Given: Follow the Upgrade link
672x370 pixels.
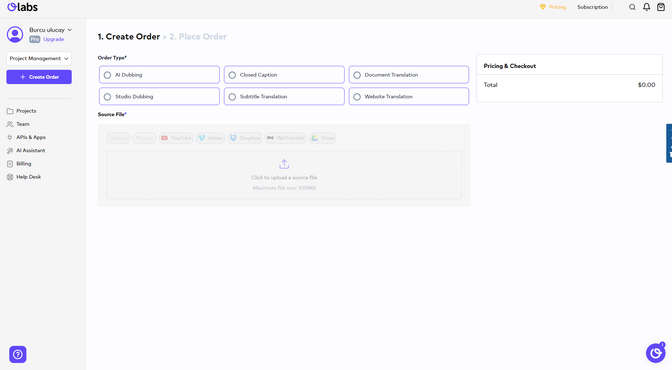Looking at the screenshot, I should (x=54, y=39).
